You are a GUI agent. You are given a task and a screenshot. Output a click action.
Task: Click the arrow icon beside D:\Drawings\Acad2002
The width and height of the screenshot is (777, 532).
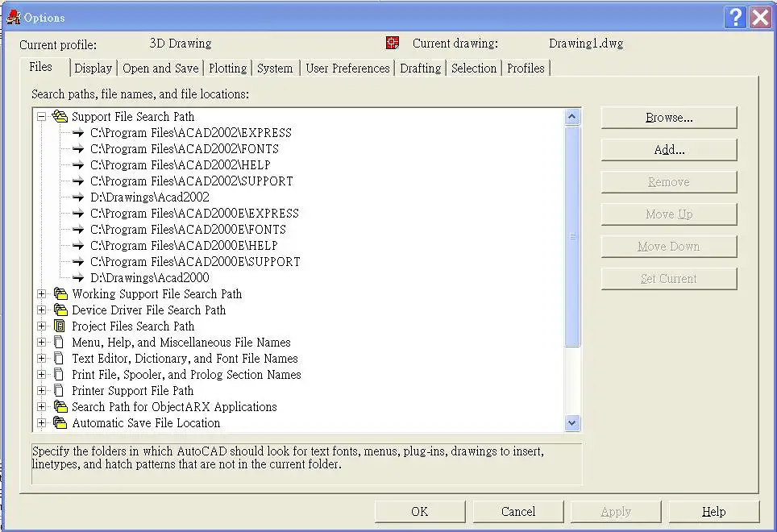click(78, 197)
